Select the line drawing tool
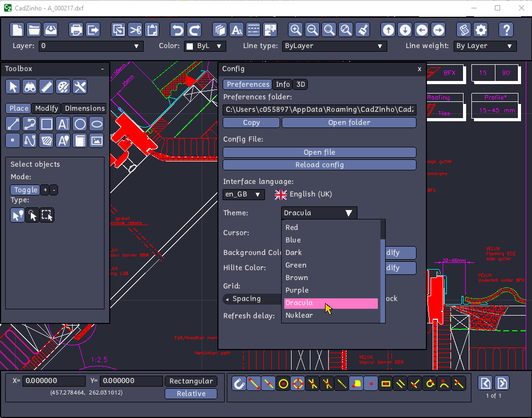The width and height of the screenshot is (532, 418). pyautogui.click(x=13, y=124)
